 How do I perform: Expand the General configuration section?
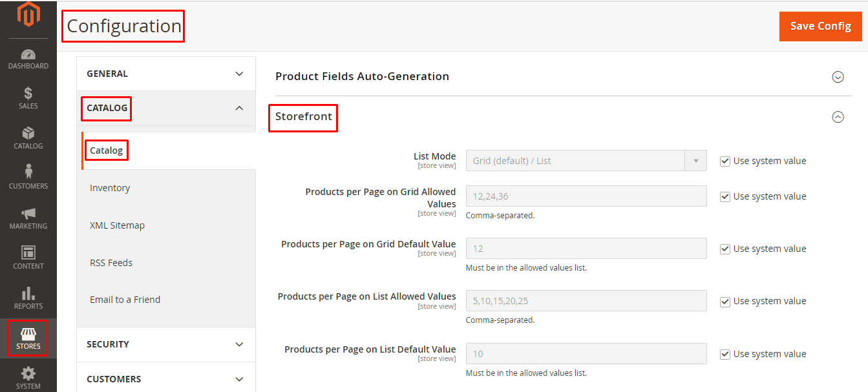pos(166,74)
